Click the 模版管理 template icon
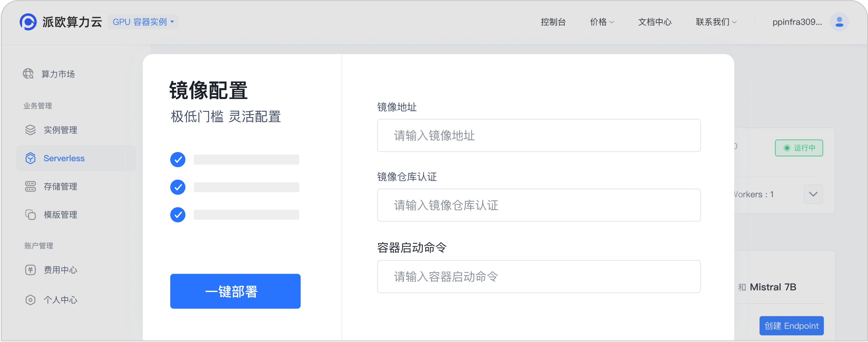The height and width of the screenshot is (342, 868). pyautogui.click(x=30, y=215)
